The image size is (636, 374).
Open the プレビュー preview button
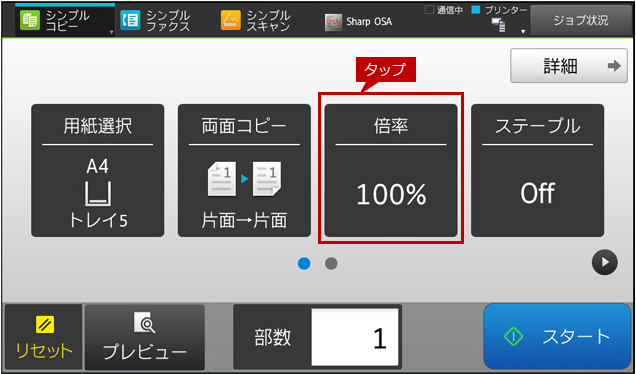pyautogui.click(x=145, y=337)
